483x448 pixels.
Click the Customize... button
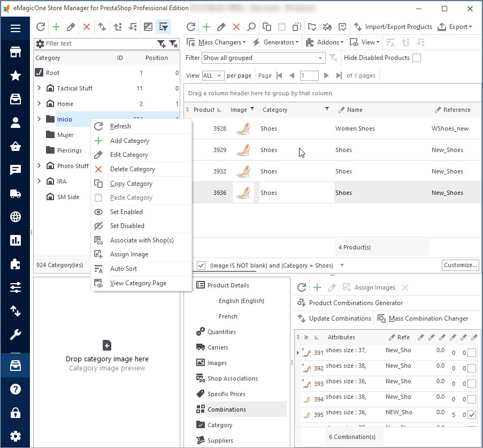[460, 265]
